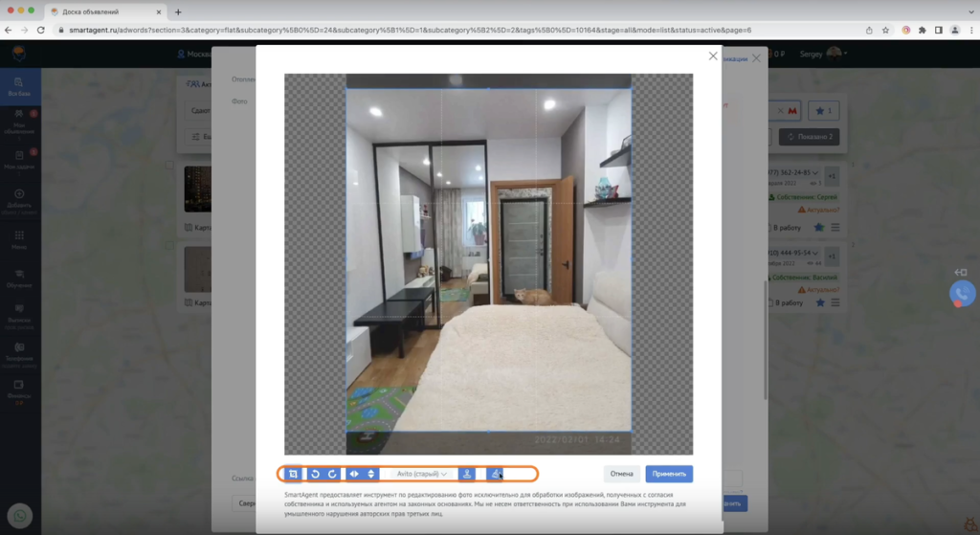Flip photo vertically
The width and height of the screenshot is (980, 535).
pyautogui.click(x=371, y=474)
